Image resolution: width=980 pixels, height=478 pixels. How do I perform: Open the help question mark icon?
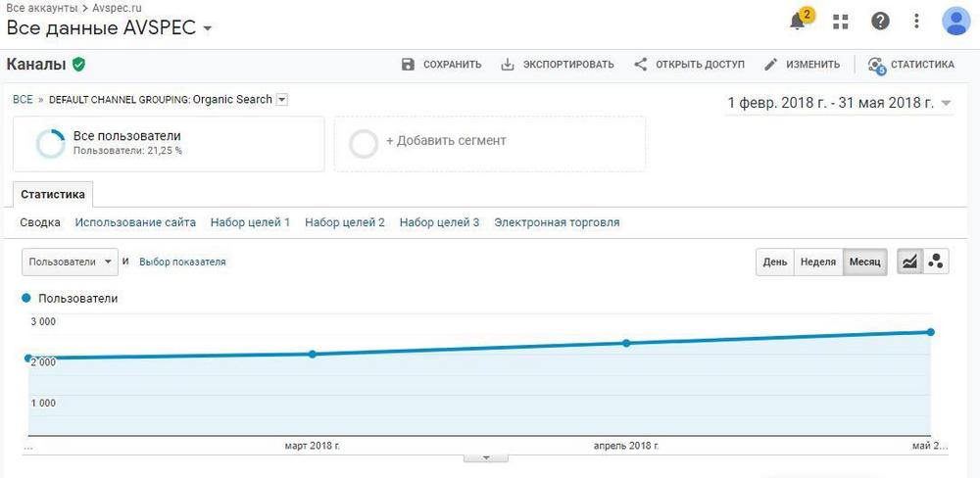(x=880, y=22)
